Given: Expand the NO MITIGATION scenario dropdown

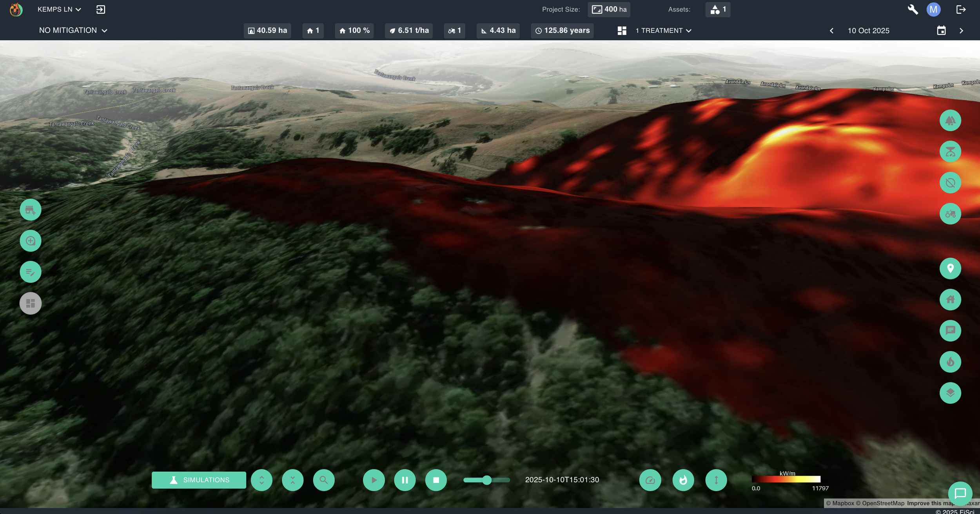Looking at the screenshot, I should [73, 31].
